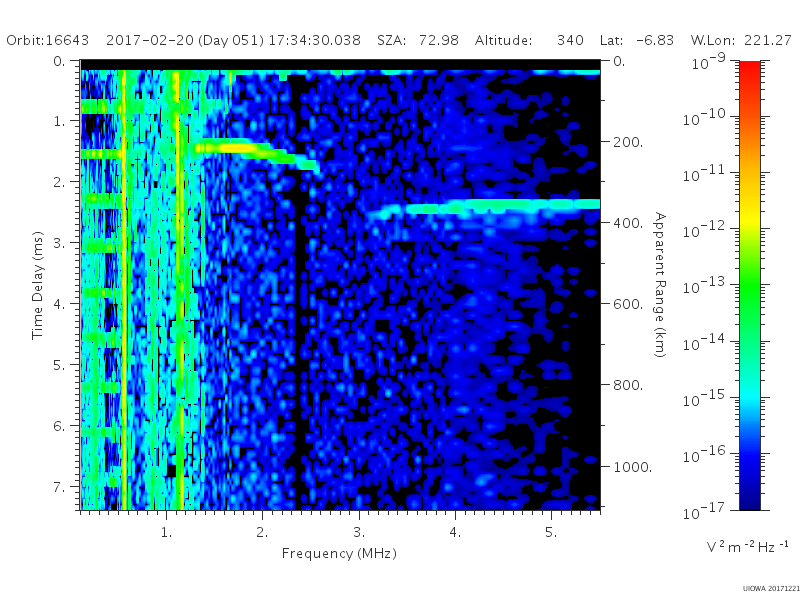The image size is (800, 600).
Task: Select the SZA value 72.98
Action: click(439, 40)
